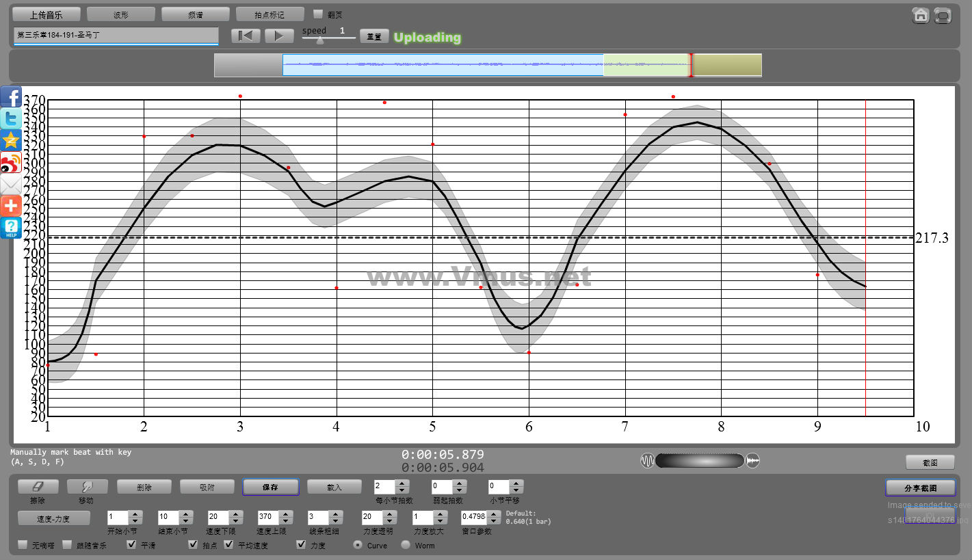Uncheck the 平均速度 checkbox
This screenshot has height=560, width=972.
(228, 545)
